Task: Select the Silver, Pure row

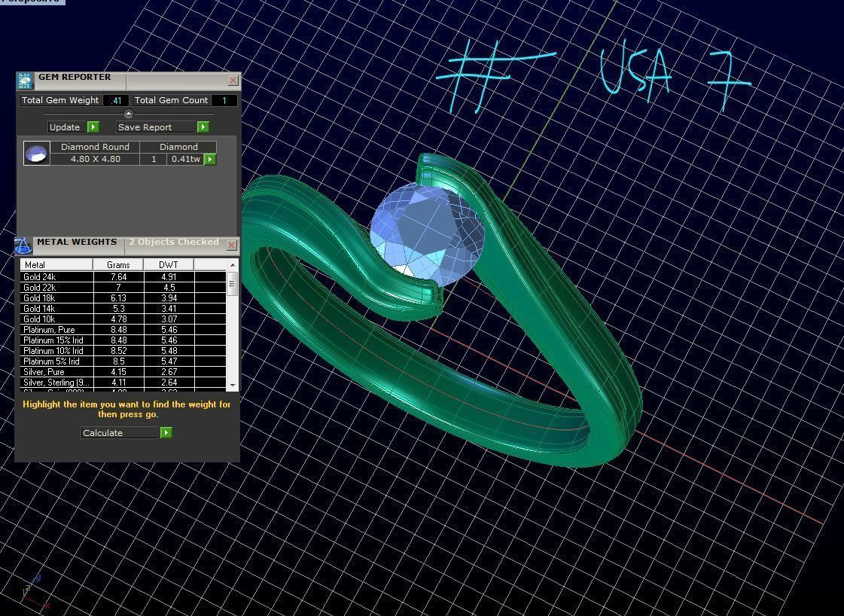Action: [123, 371]
